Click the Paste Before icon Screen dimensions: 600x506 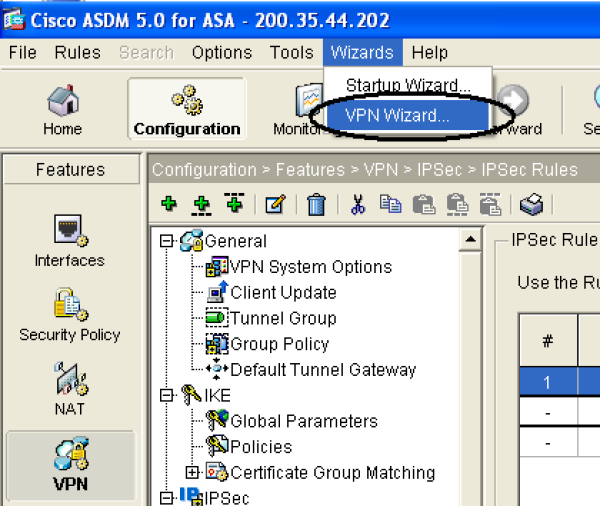(x=490, y=204)
